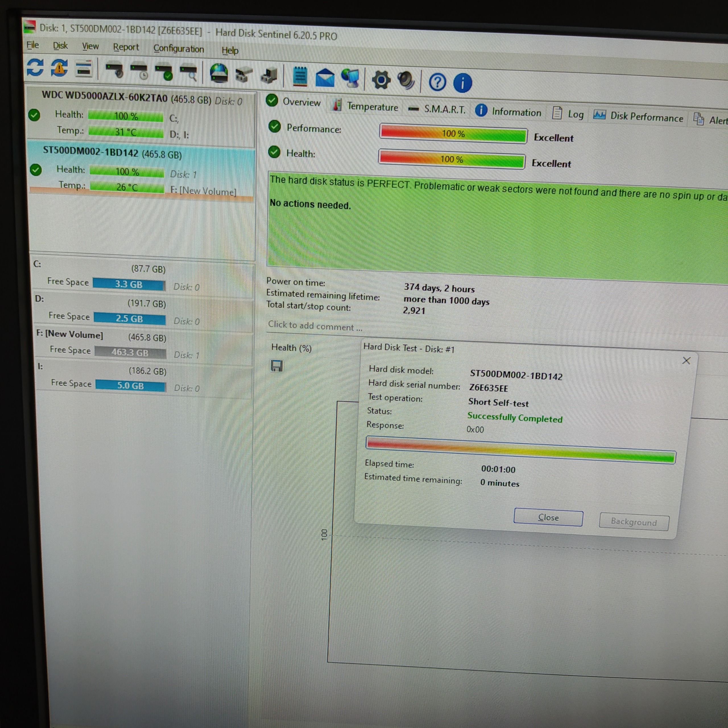728x728 pixels.
Task: Click F: free space bar 463.3 GB
Action: click(130, 352)
